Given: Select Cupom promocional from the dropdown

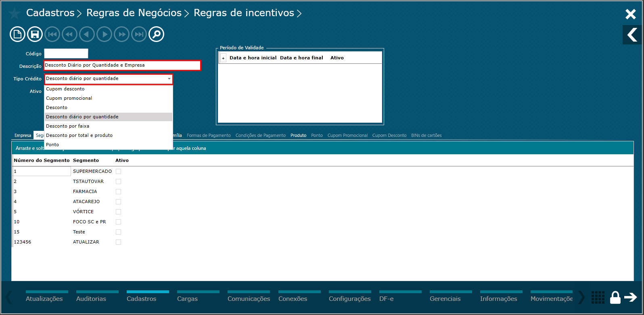Looking at the screenshot, I should (108, 98).
